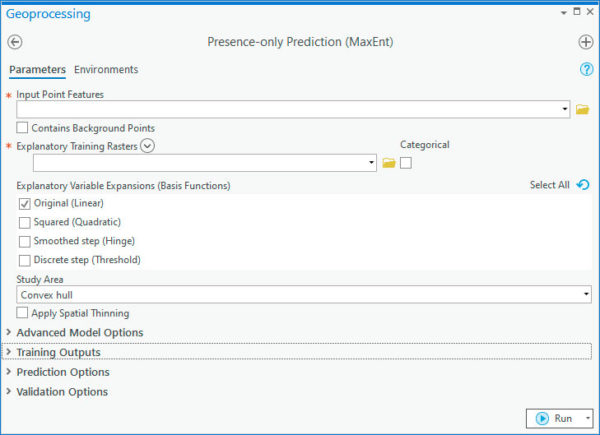600x435 pixels.
Task: Open the Geoprocessing pane options menu arrow
Action: coord(564,13)
